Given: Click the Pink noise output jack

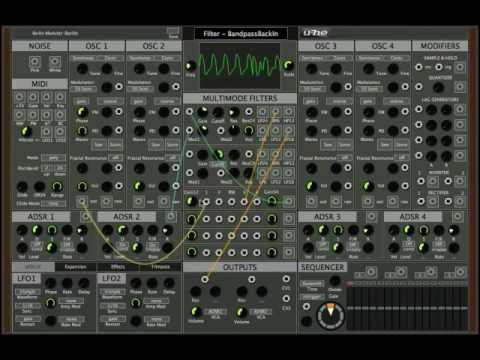Looking at the screenshot, I should [x=35, y=62].
